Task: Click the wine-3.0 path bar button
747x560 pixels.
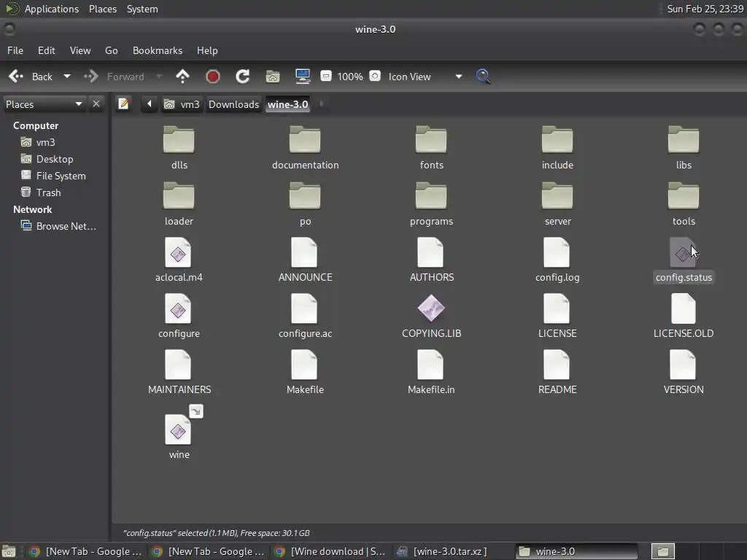Action: coord(287,104)
